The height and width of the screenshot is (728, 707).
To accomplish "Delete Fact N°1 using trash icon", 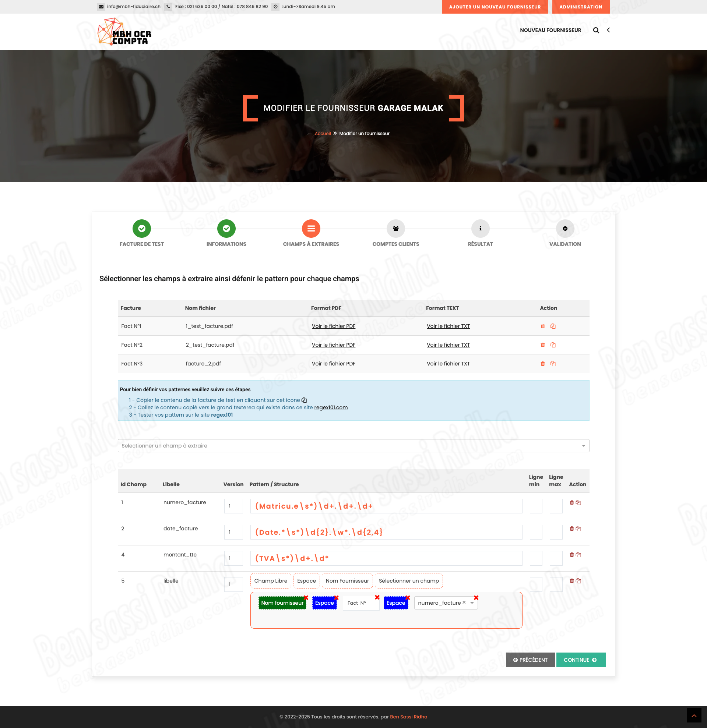I will 542,326.
